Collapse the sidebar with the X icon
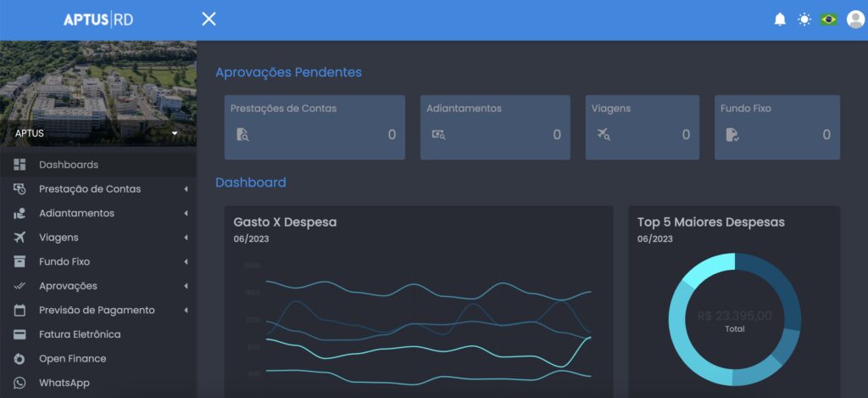The image size is (868, 398). click(209, 20)
